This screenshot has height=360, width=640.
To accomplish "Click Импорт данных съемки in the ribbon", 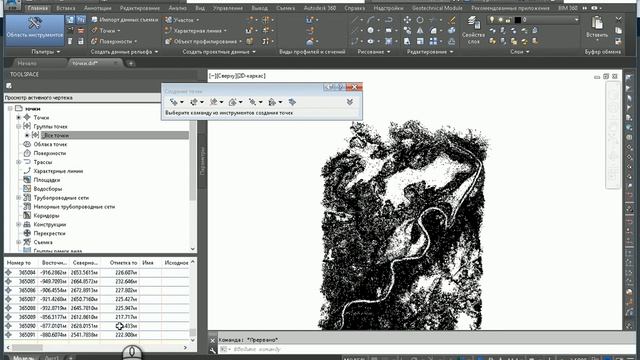I will 124,20.
